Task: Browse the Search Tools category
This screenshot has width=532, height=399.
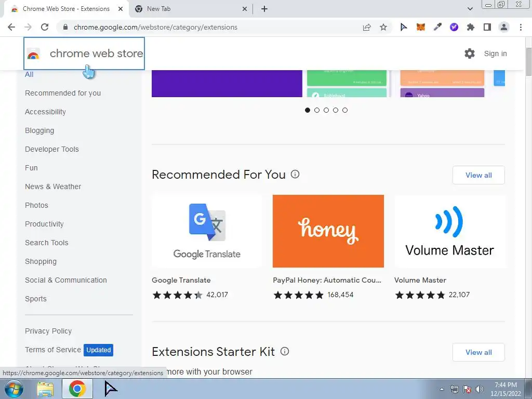Action: (x=46, y=243)
